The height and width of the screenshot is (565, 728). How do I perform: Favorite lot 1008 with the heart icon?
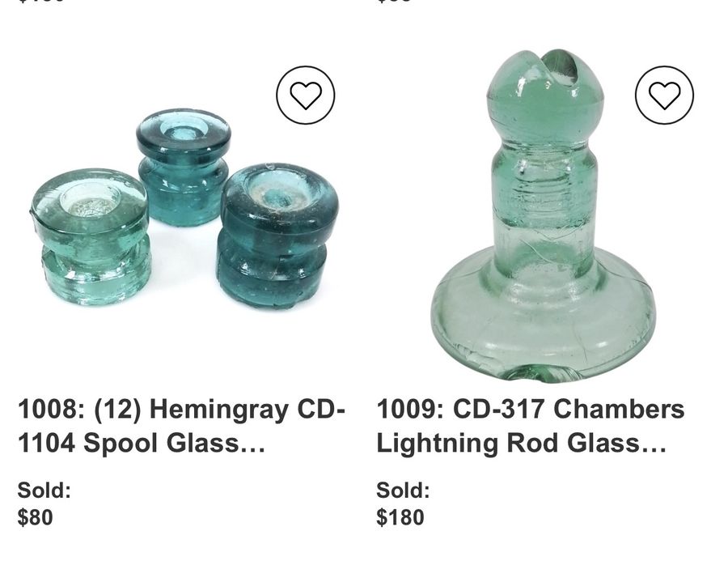[x=306, y=95]
